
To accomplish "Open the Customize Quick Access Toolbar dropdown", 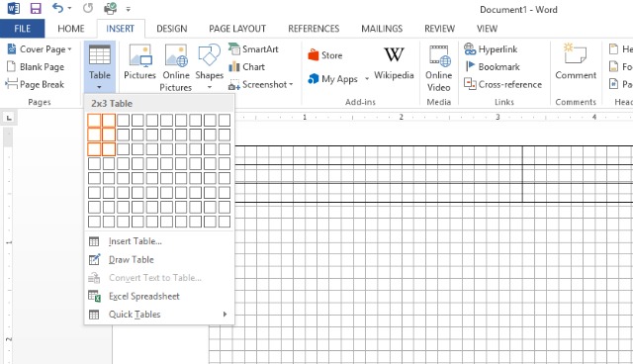I will click(x=128, y=9).
